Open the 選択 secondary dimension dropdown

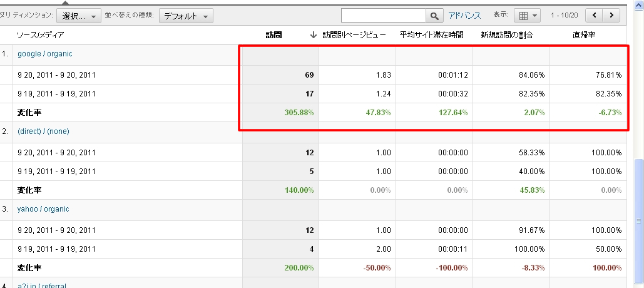[78, 16]
